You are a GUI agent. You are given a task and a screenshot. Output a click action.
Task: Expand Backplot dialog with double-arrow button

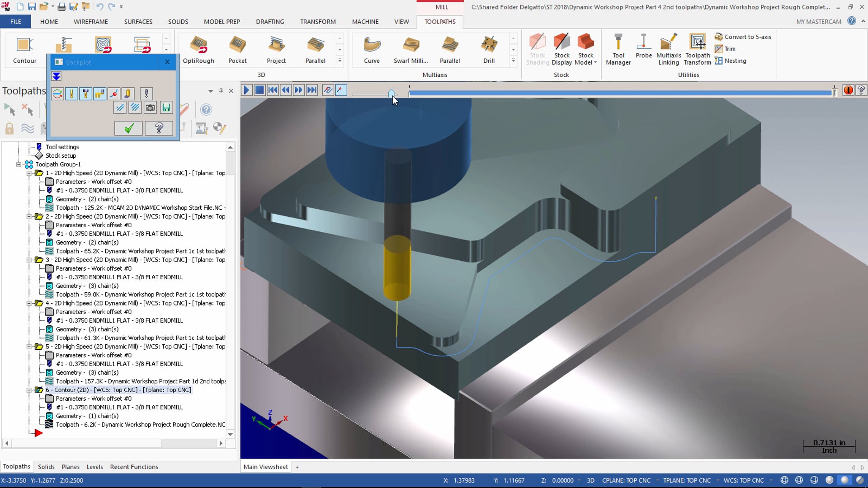tap(57, 76)
